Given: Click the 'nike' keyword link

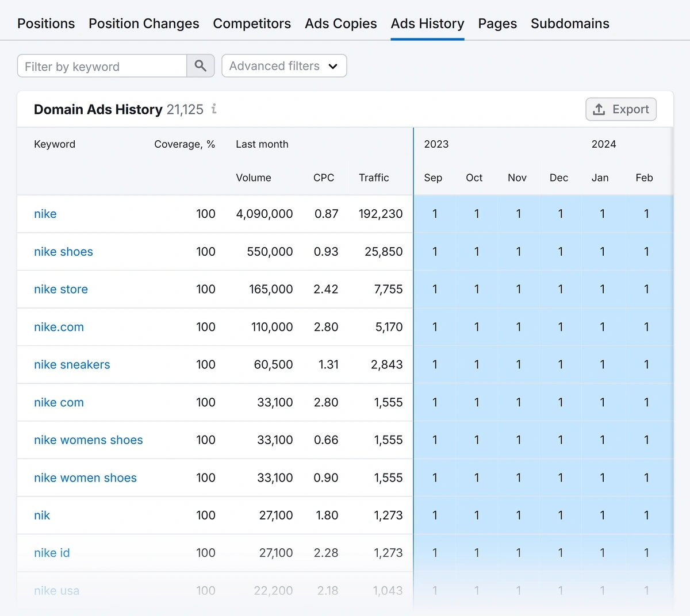Looking at the screenshot, I should [x=45, y=213].
